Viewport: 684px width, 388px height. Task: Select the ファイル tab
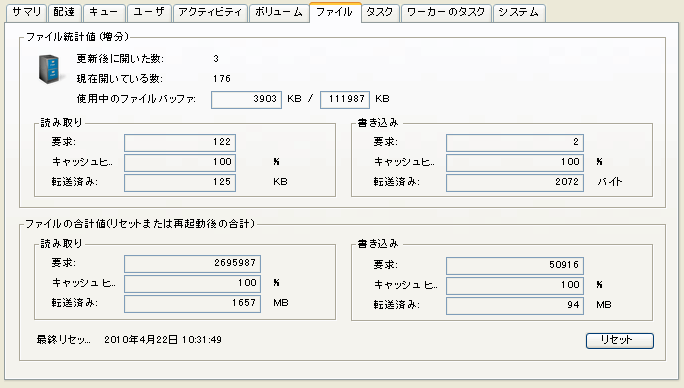[335, 12]
